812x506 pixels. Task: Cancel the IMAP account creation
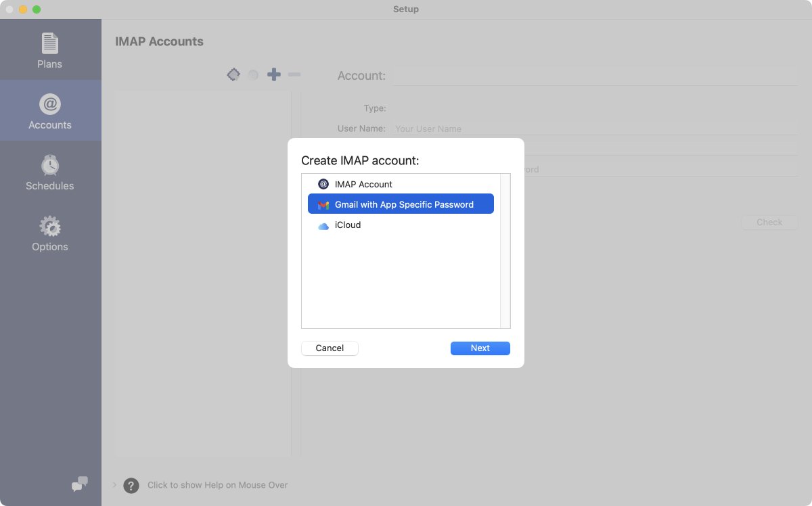(x=330, y=348)
